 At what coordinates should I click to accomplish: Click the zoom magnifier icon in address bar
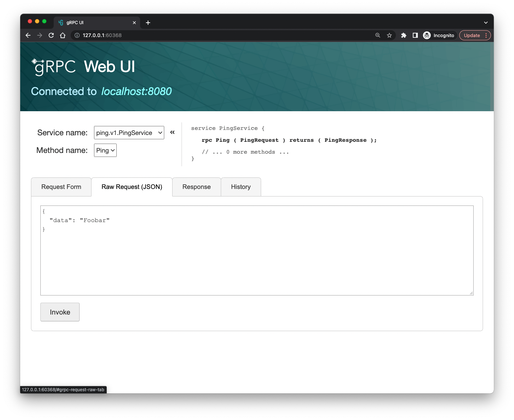point(378,35)
